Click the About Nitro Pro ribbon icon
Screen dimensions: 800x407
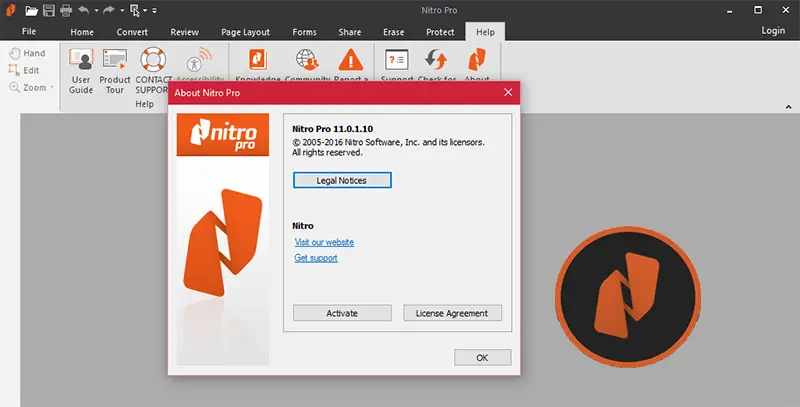point(477,60)
